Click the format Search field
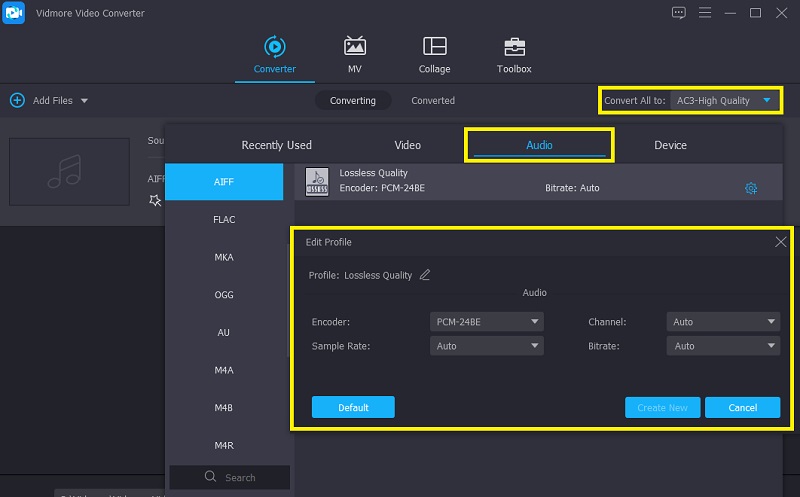This screenshot has width=800, height=497. pos(230,477)
